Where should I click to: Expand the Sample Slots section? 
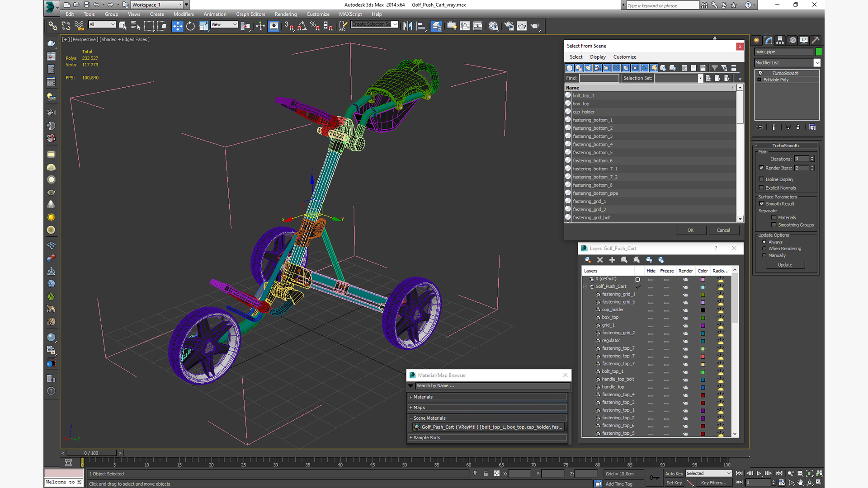coord(487,437)
